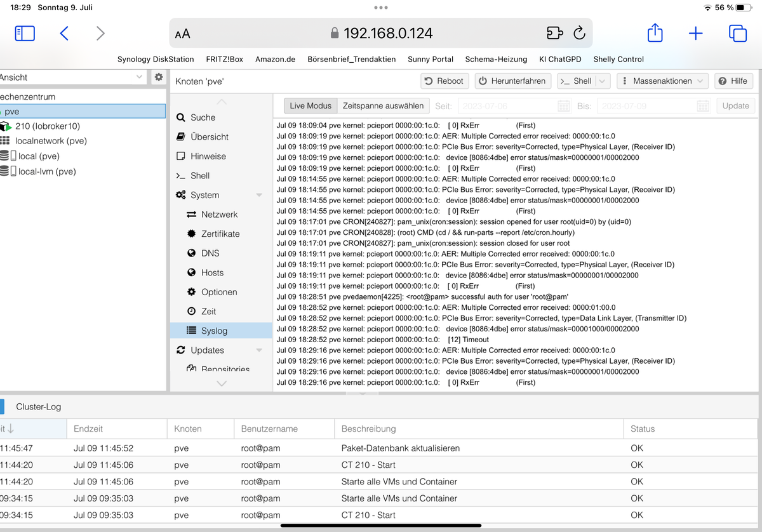Open the AA reader text-size menu

pyautogui.click(x=182, y=34)
